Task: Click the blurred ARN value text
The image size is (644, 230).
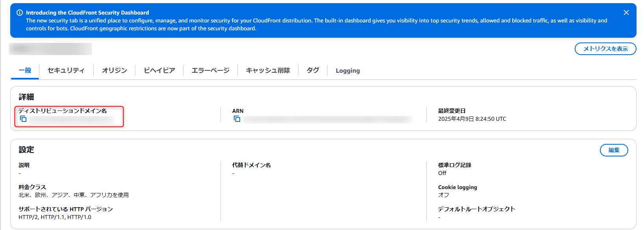Action: pos(328,119)
